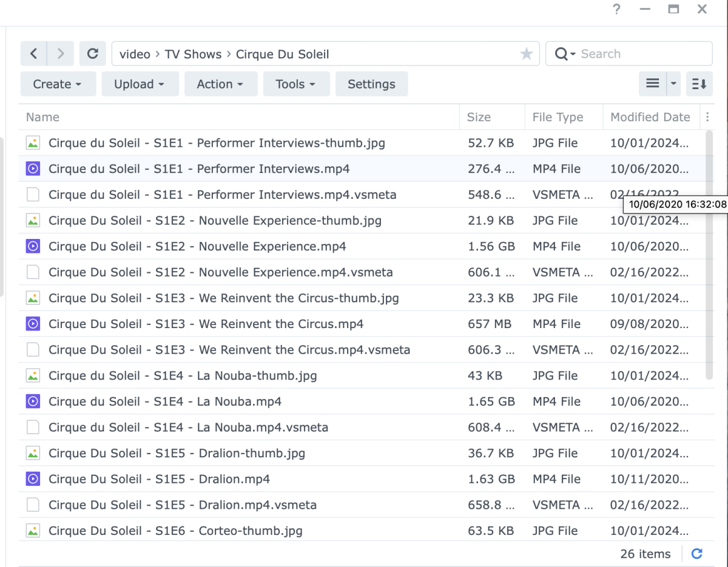Open the help question mark icon
Viewport: 728px width, 567px height.
(616, 9)
